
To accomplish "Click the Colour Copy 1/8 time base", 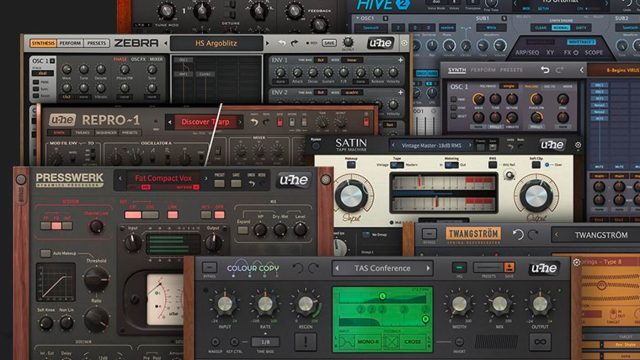I will click(x=265, y=342).
